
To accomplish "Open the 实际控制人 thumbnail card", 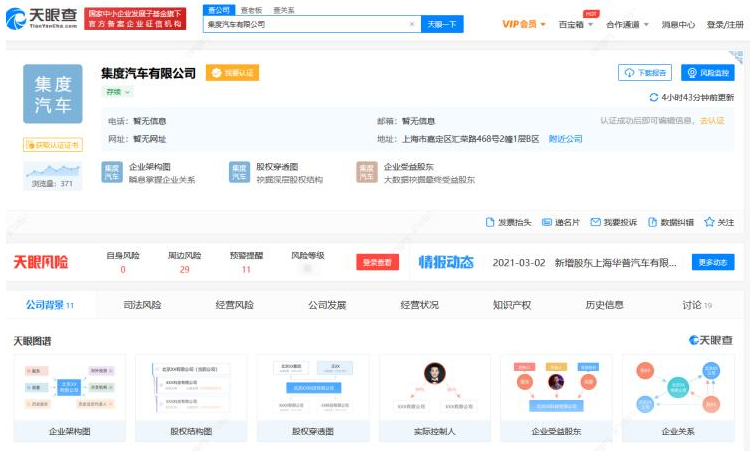I will click(435, 398).
